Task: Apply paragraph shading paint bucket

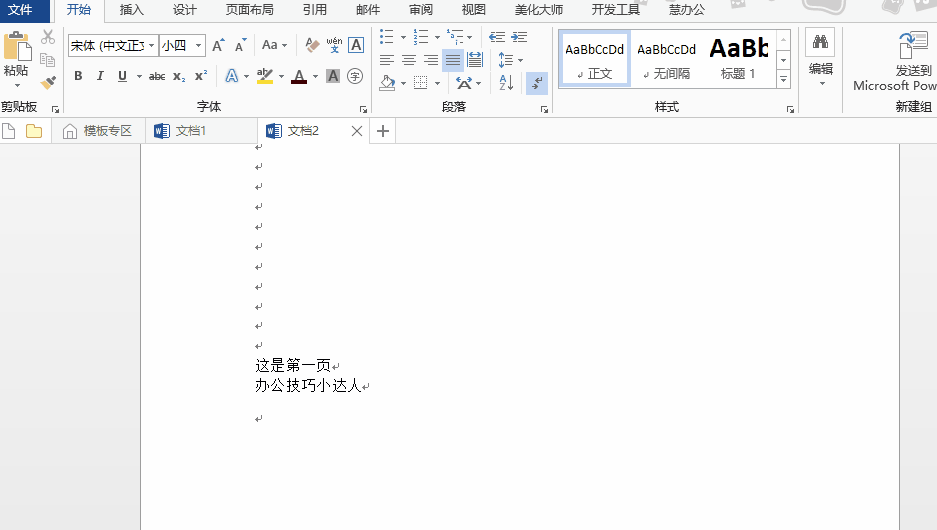Action: [388, 82]
